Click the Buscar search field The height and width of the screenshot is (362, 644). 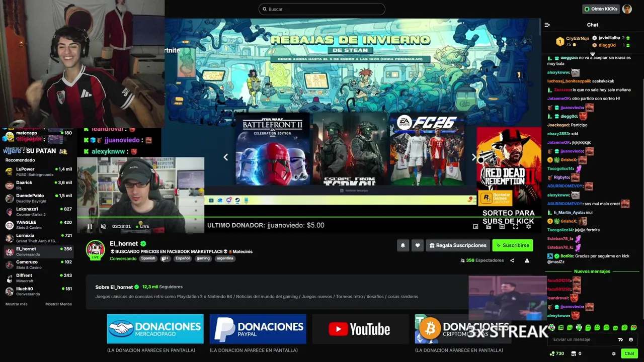click(x=322, y=9)
